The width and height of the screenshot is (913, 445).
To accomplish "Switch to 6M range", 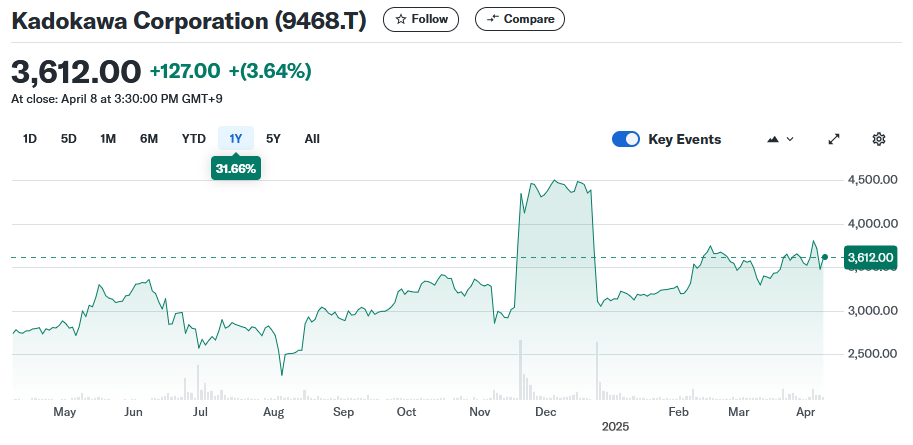I will [x=149, y=139].
